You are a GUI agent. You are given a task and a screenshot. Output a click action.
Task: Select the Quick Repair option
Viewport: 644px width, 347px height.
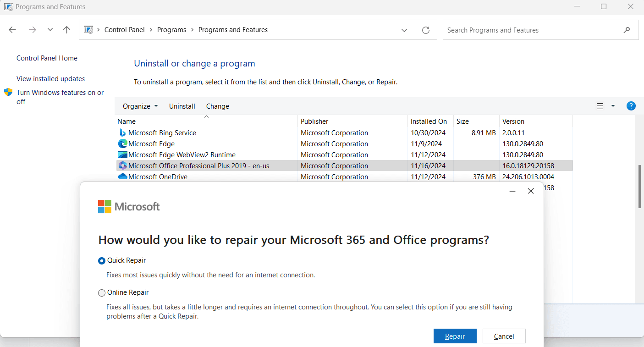click(102, 260)
